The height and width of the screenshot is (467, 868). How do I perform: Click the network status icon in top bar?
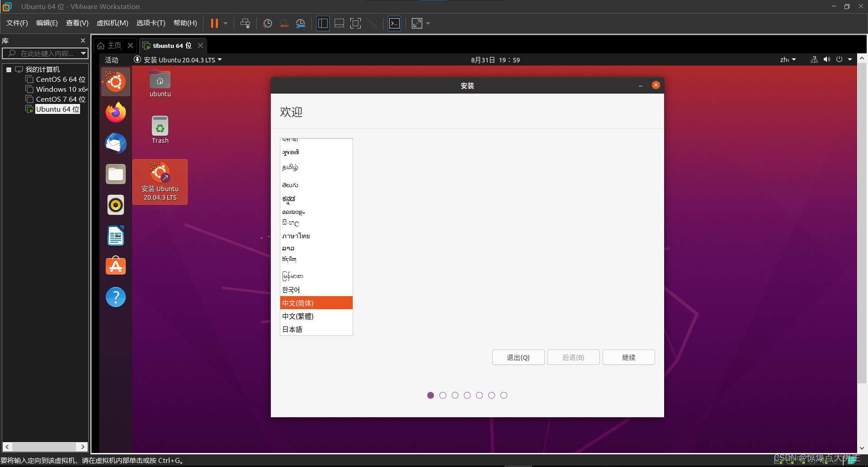click(x=814, y=60)
